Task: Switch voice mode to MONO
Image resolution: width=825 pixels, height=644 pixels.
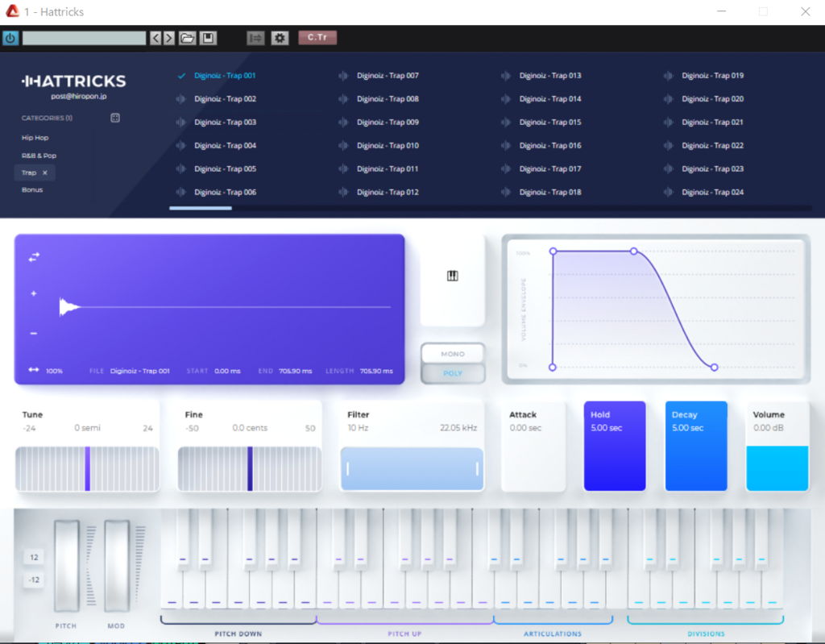Action: (x=453, y=354)
